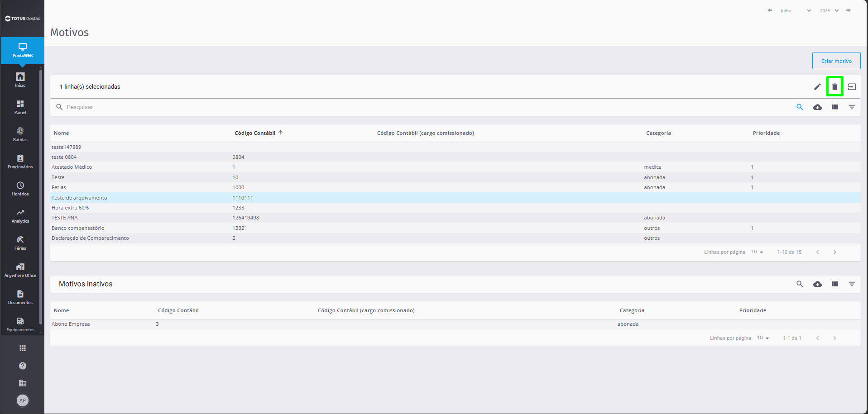This screenshot has width=868, height=414.
Task: Download Motivos inativos via cloud icon
Action: 817,284
